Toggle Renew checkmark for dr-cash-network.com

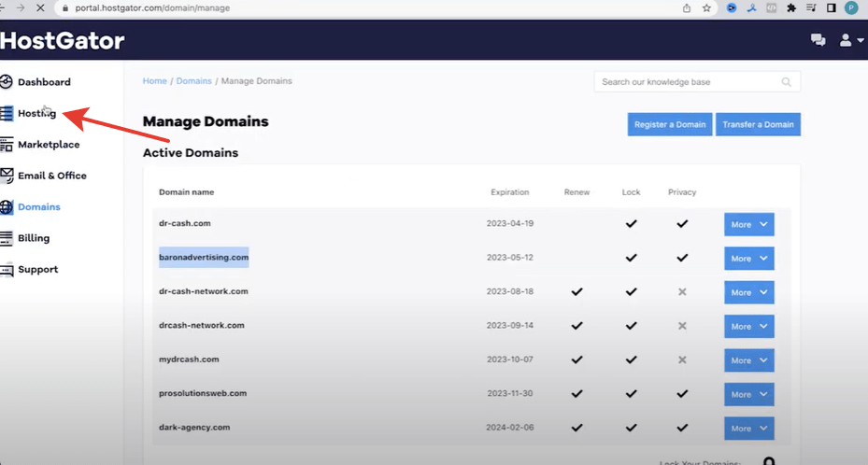tap(576, 291)
